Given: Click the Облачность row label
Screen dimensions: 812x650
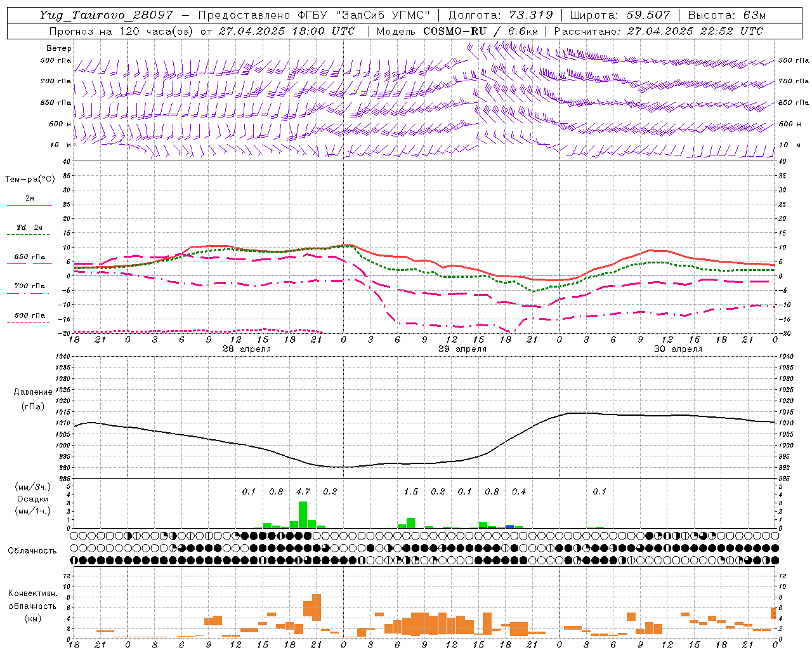Looking at the screenshot, I should coord(32,551).
